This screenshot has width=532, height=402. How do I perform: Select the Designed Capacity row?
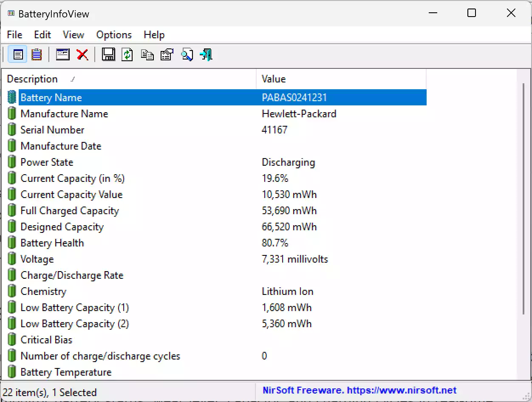pos(127,226)
